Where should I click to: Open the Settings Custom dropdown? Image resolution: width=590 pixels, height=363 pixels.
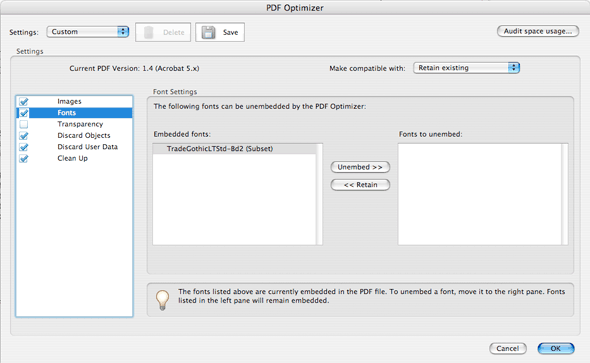click(88, 32)
